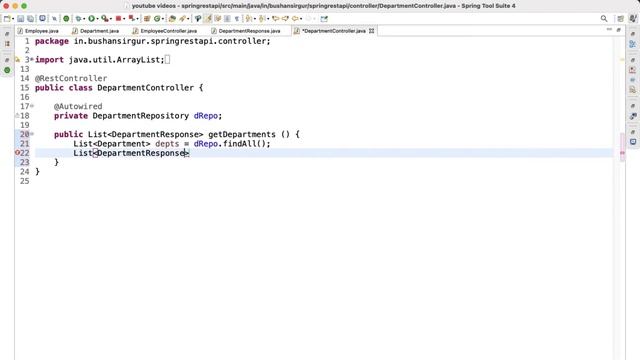
Task: Click the 'depts' variable on line 21
Action: [167, 143]
